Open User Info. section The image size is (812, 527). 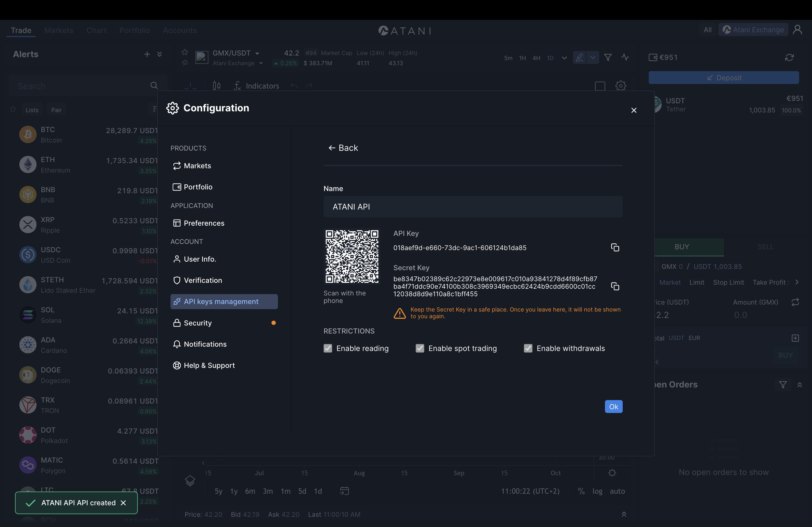(x=224, y=259)
